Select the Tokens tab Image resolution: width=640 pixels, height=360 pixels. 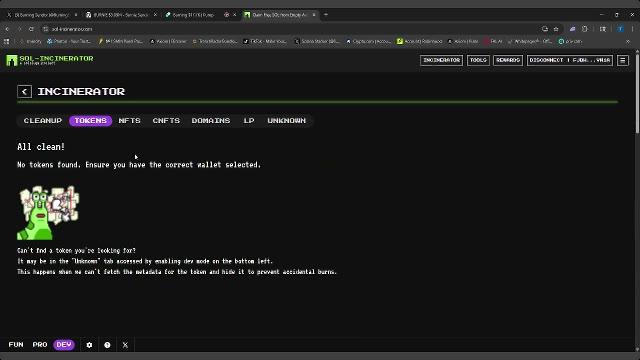click(91, 121)
